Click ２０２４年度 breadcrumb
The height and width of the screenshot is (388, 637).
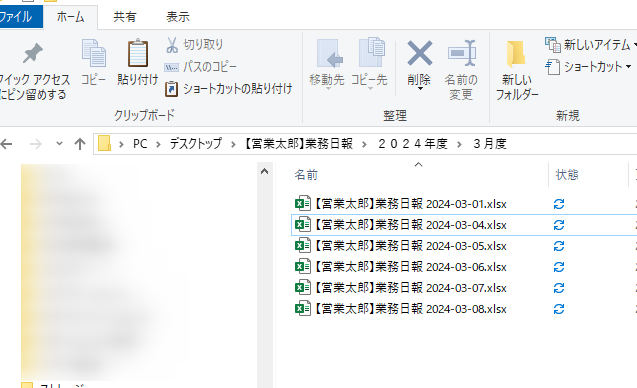(412, 144)
